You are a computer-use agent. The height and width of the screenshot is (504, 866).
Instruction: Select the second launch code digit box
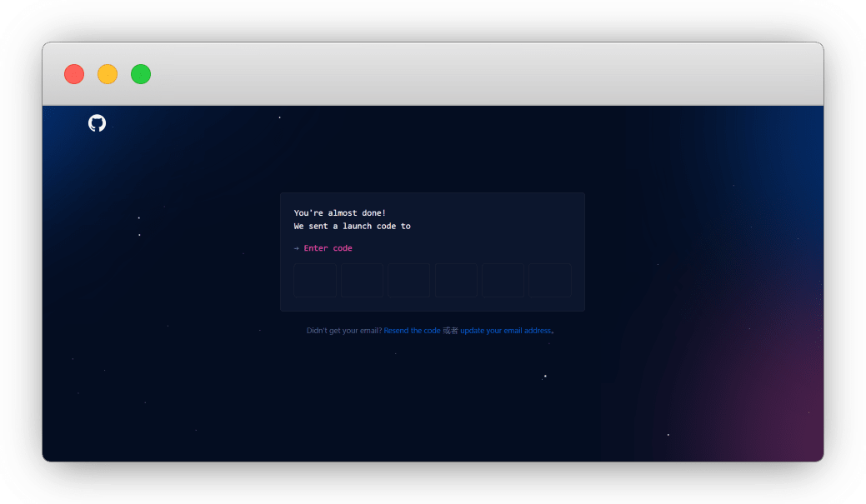point(362,280)
